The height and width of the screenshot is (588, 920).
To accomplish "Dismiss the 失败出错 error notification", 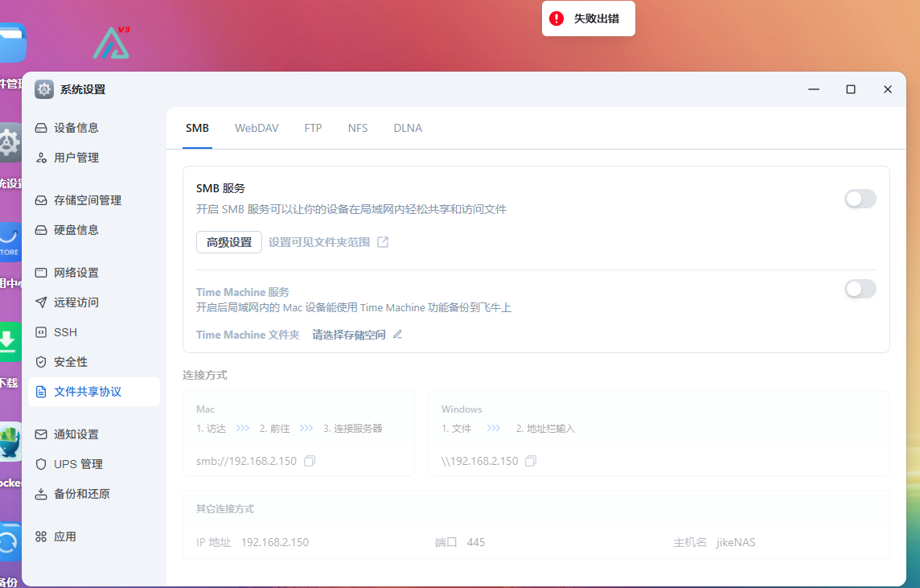I will pos(588,18).
